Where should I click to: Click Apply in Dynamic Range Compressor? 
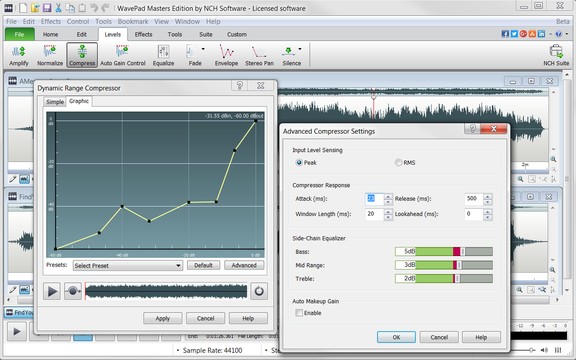pos(162,318)
